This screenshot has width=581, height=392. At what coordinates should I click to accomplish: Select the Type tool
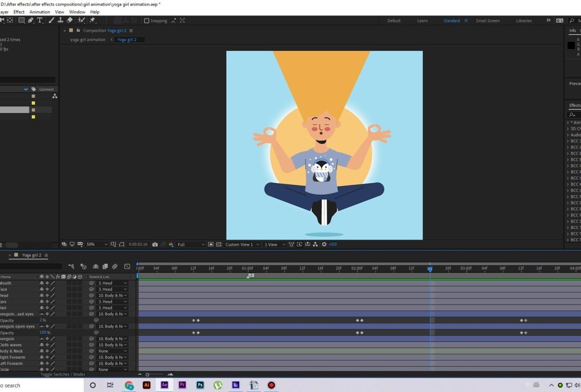(40, 21)
